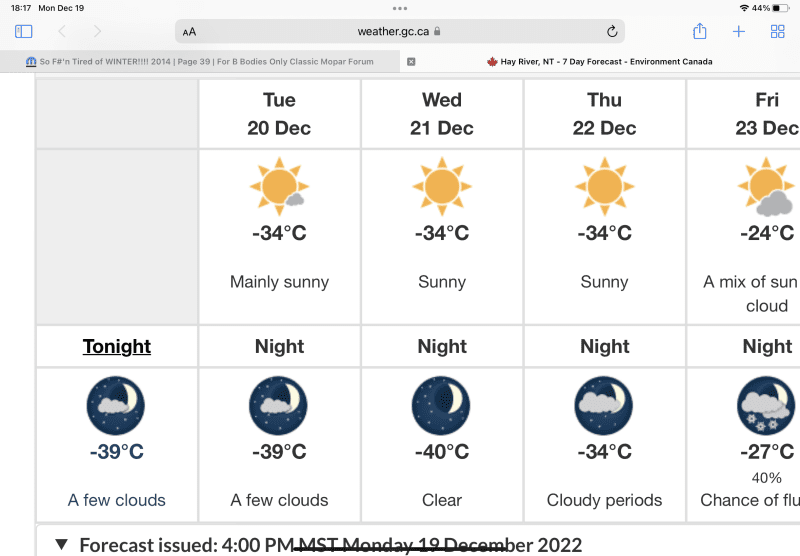Add a new tab with plus icon
Screen dimensions: 800x556
[739, 32]
